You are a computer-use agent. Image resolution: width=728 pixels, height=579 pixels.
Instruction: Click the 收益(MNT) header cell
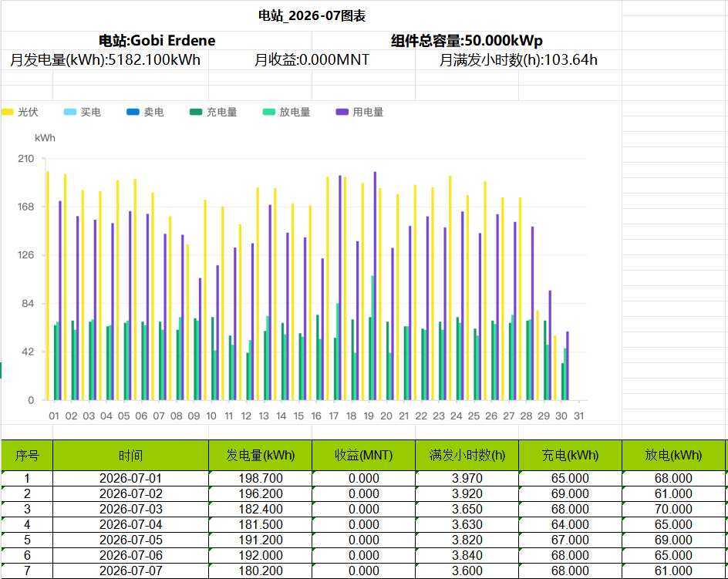(x=363, y=456)
